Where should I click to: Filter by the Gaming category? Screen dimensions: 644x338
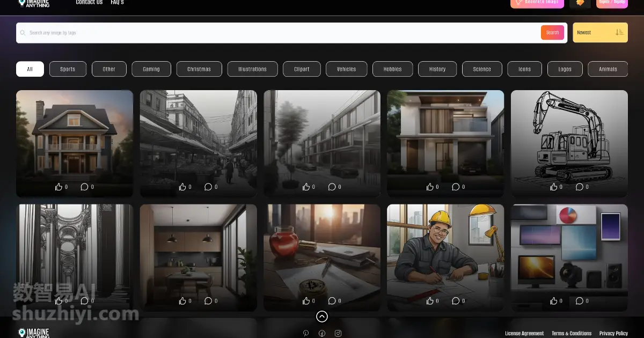[x=151, y=69]
